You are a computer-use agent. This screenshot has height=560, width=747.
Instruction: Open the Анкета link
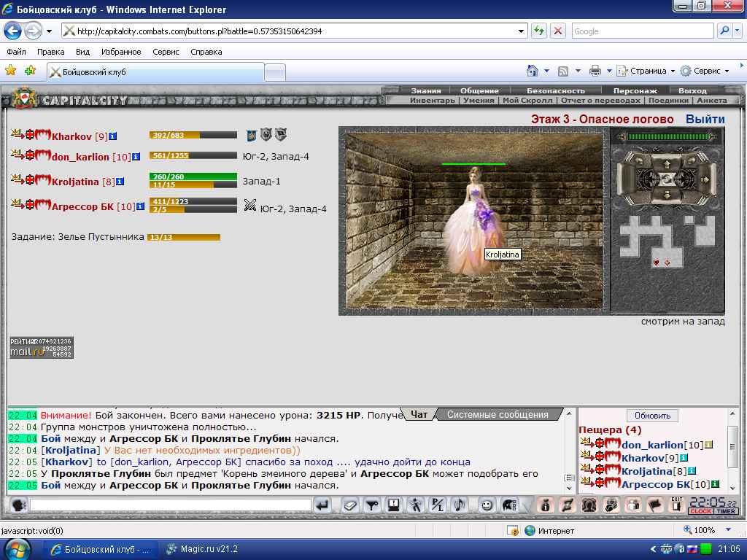712,101
